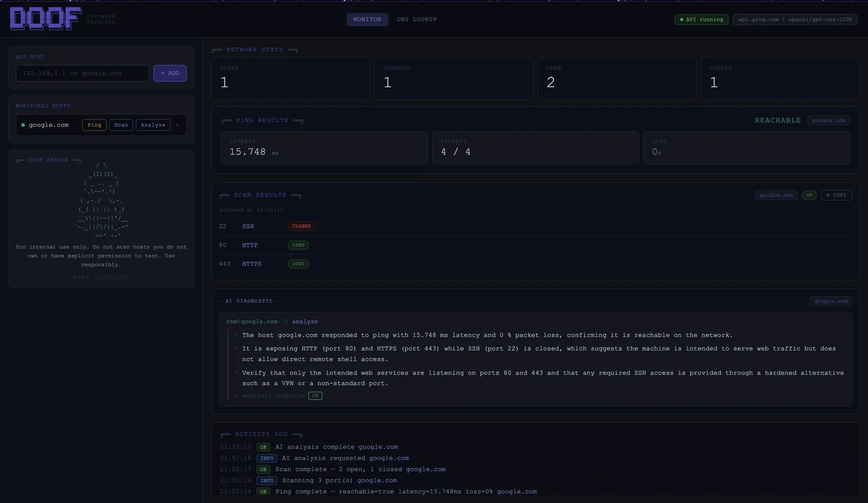Screen dimensions: 868x503
Task: Remove google.com with the × icon
Action: click(177, 125)
